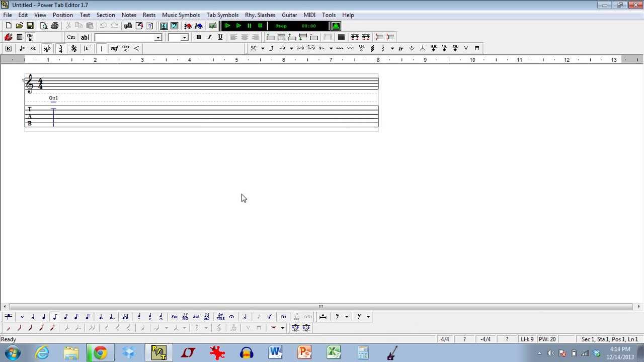Screen dimensions: 644x362
Task: Open the Rhy. Slashes menu
Action: click(260, 15)
